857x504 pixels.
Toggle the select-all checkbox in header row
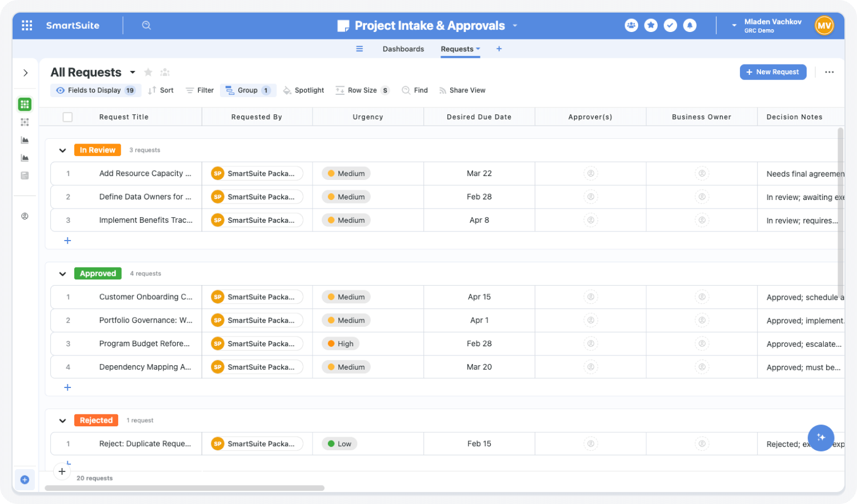pos(67,117)
